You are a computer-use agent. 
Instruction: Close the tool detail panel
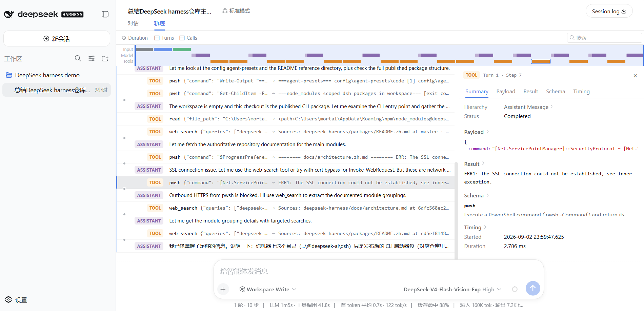pos(636,76)
